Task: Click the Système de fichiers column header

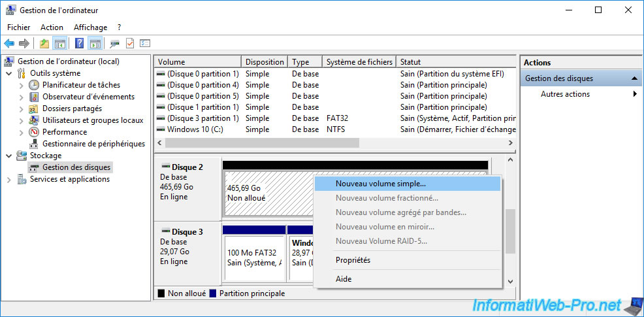Action: point(359,62)
